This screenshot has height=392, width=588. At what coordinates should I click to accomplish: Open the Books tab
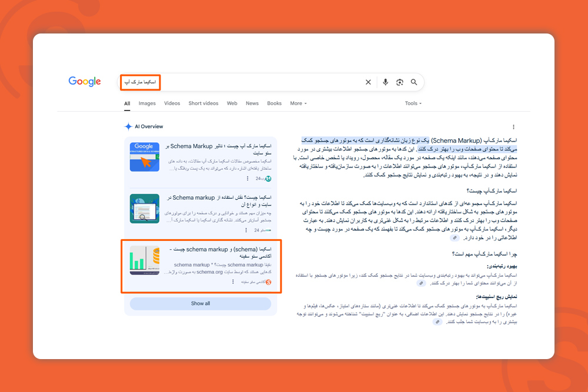pyautogui.click(x=274, y=103)
